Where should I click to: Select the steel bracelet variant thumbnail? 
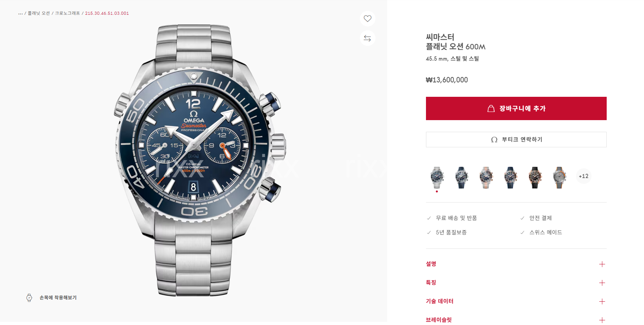pos(437,178)
